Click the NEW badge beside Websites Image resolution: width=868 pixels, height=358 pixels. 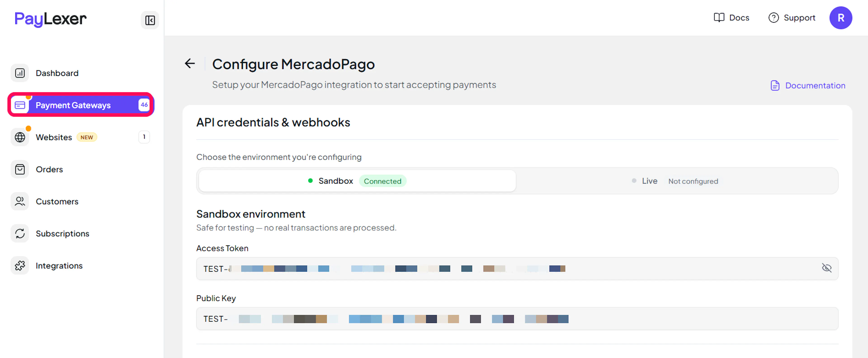pyautogui.click(x=87, y=137)
